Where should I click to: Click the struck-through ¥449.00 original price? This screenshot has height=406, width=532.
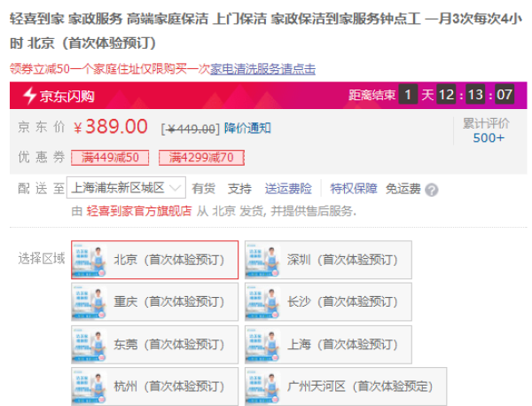191,129
